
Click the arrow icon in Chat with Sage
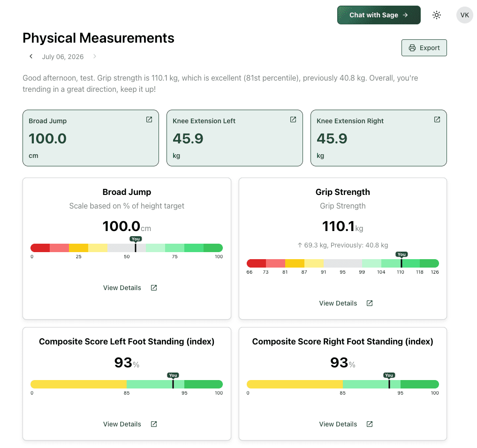pyautogui.click(x=405, y=15)
